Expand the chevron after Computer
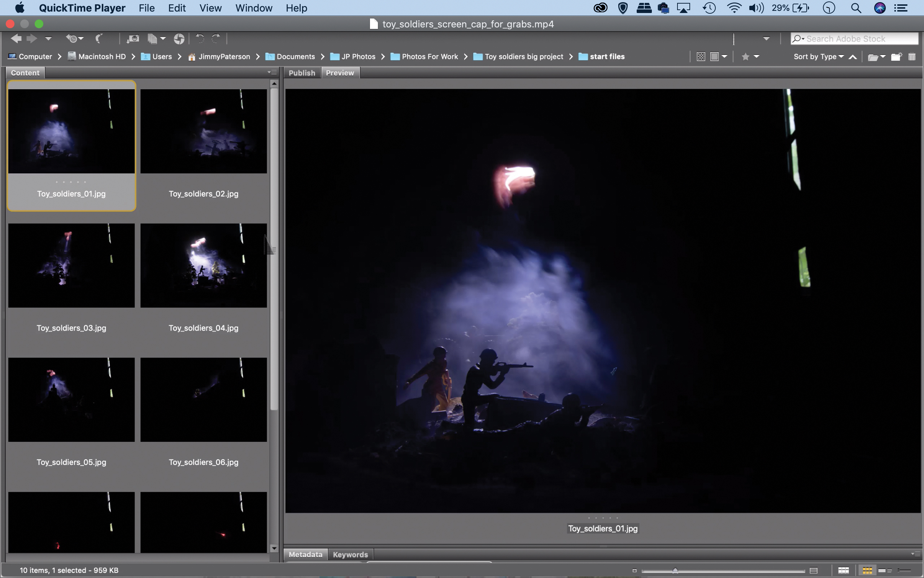The image size is (924, 578). tap(60, 57)
